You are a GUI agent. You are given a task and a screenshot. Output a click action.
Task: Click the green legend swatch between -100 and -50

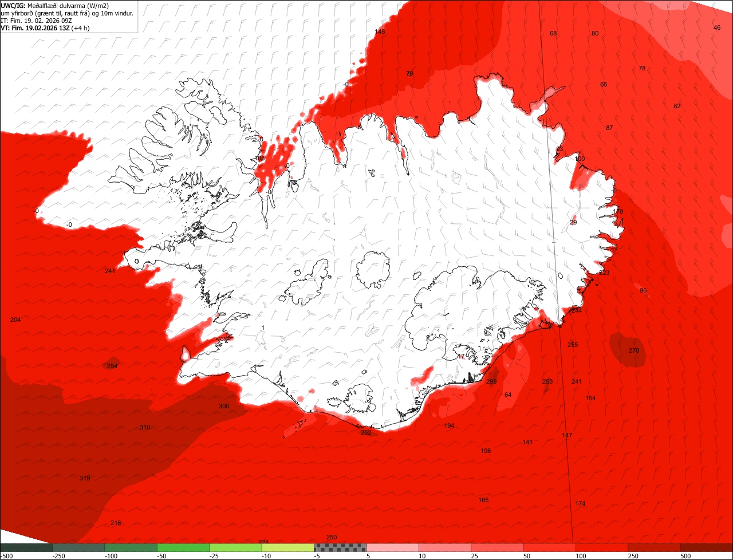coord(131,547)
